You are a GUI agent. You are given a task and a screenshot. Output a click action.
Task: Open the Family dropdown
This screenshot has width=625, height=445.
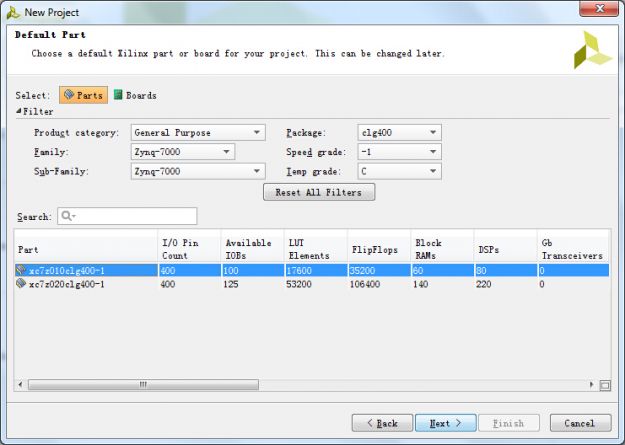(x=183, y=152)
